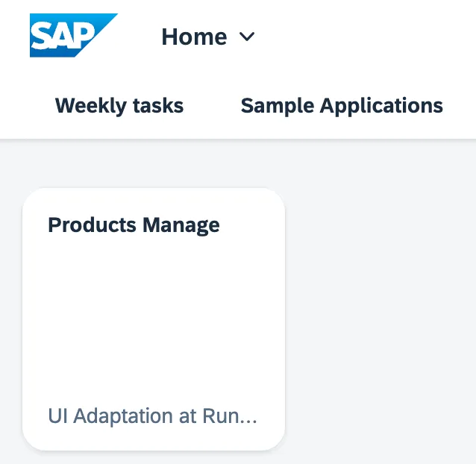
Task: Click the words UI Adaptation on the tile
Action: pyautogui.click(x=110, y=416)
